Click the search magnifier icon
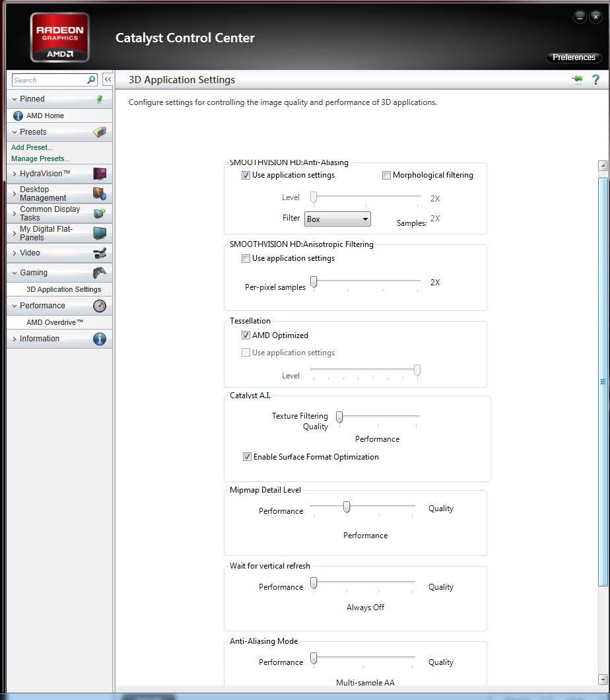The image size is (610, 700). click(91, 80)
